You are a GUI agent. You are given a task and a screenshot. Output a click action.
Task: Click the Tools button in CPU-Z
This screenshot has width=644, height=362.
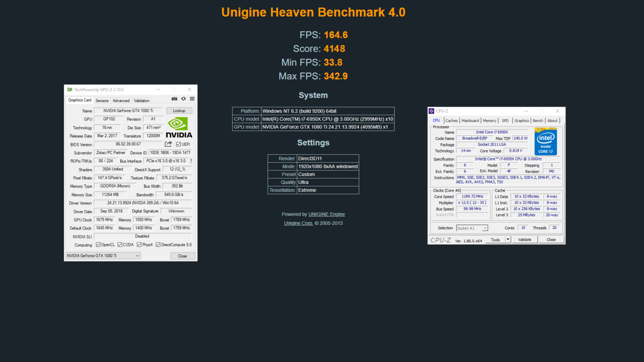(496, 240)
